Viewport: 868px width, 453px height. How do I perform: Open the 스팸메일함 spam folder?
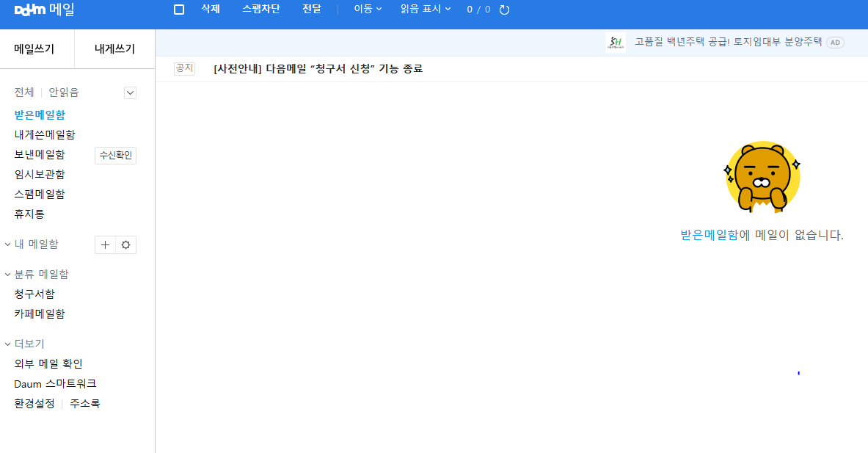pos(40,195)
